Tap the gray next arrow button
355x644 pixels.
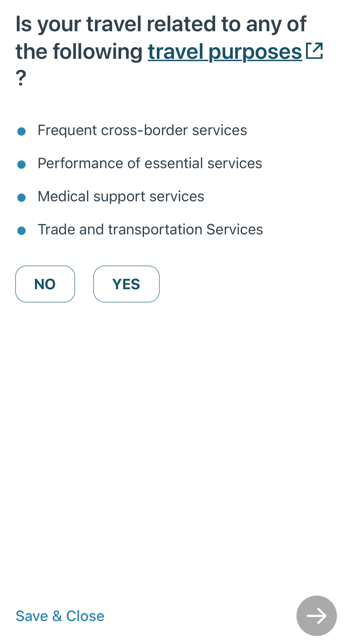pos(316,616)
